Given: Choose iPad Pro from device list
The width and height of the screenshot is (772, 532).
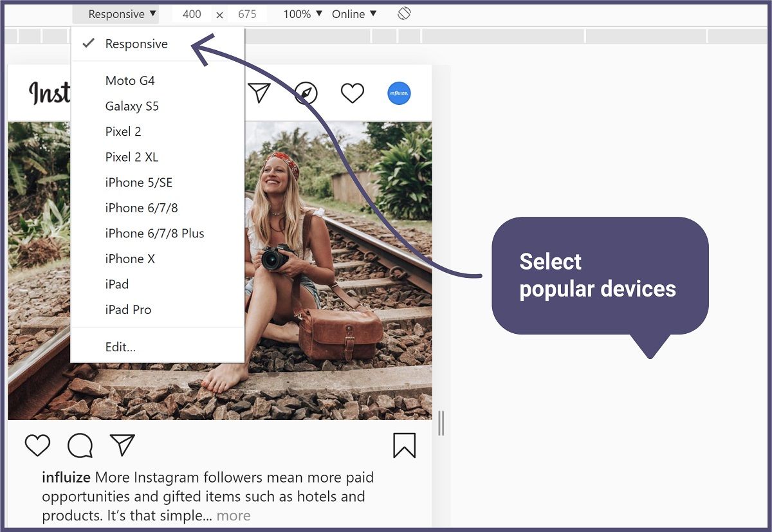Looking at the screenshot, I should [x=158, y=309].
